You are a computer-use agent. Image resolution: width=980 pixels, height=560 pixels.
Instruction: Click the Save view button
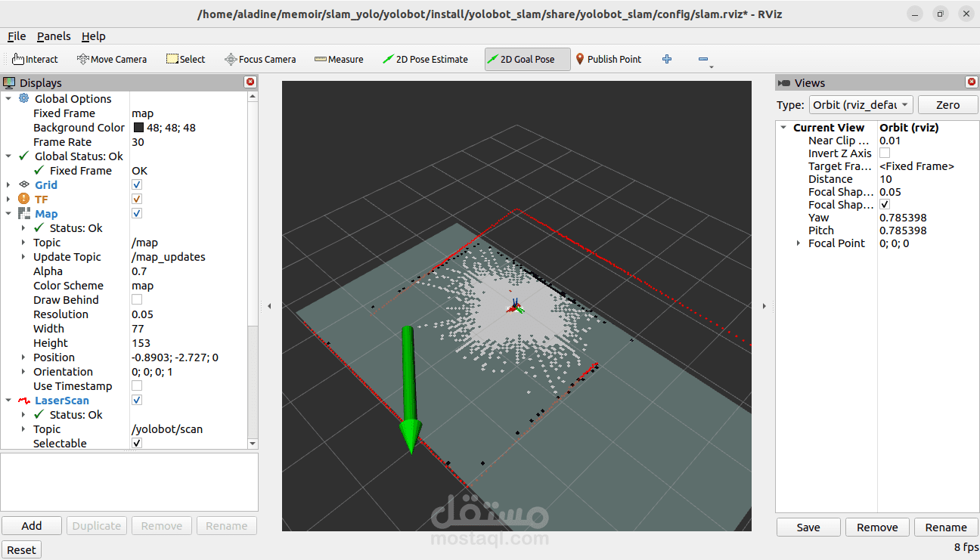(808, 528)
